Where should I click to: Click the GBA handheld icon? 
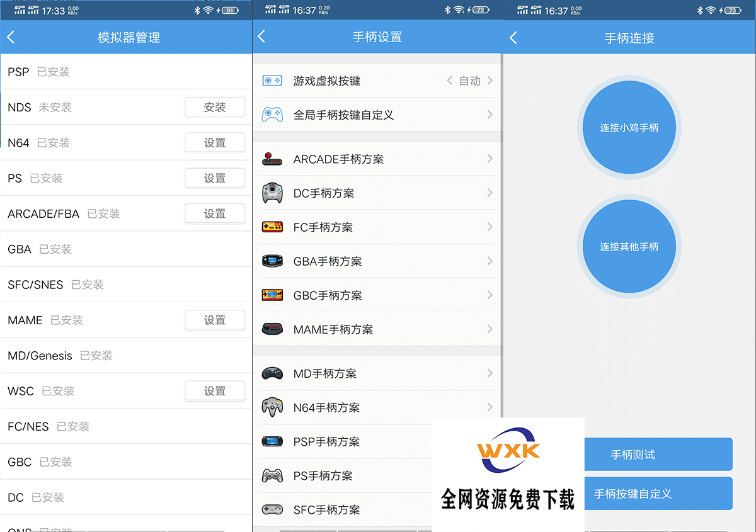(272, 261)
